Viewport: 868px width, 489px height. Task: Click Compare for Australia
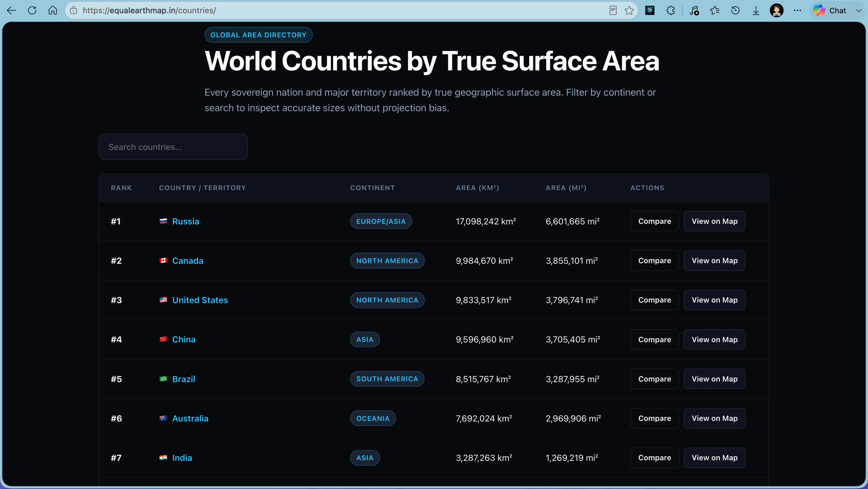tap(654, 419)
